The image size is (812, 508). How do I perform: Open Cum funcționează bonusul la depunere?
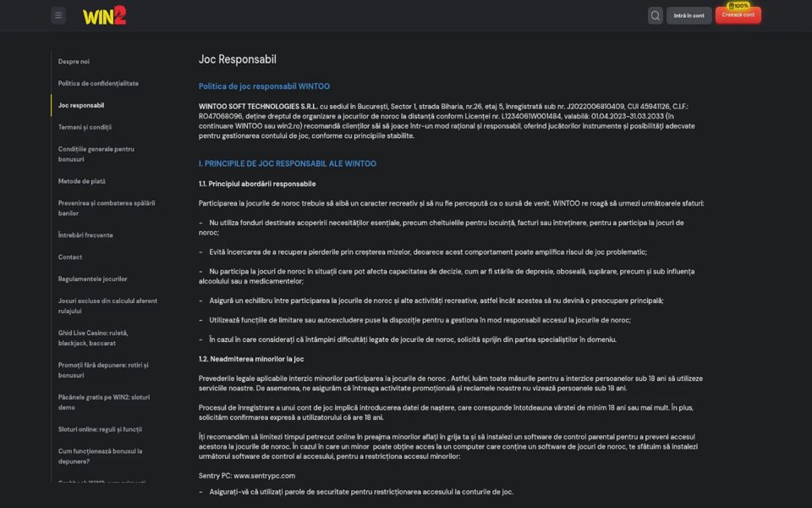(x=100, y=456)
